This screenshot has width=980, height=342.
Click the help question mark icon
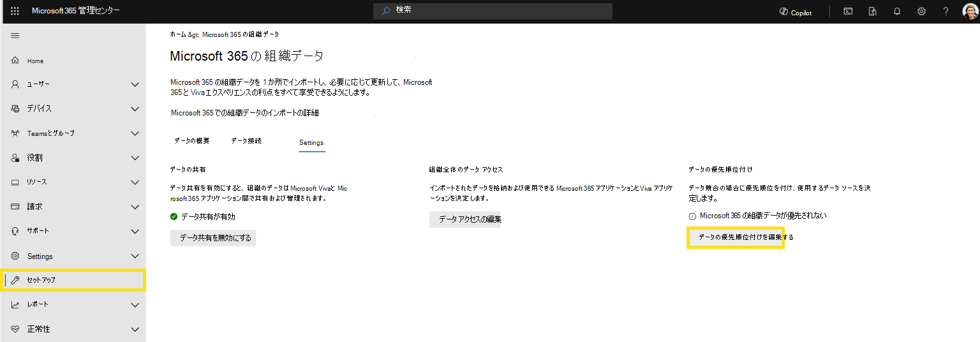click(x=946, y=11)
